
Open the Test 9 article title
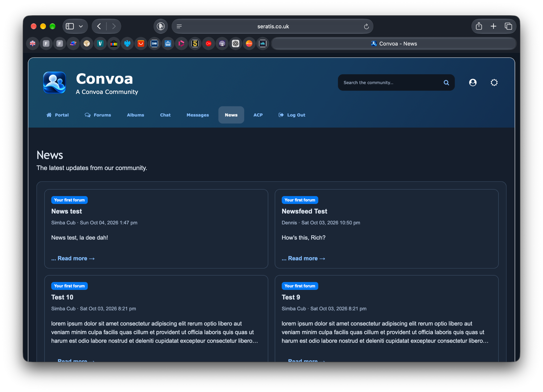291,297
